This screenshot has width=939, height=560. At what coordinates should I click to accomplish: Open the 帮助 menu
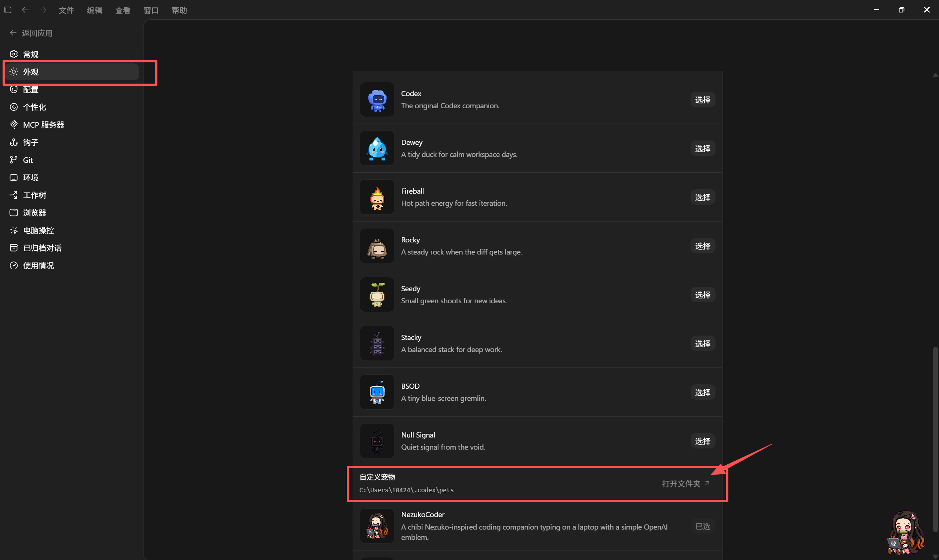179,10
